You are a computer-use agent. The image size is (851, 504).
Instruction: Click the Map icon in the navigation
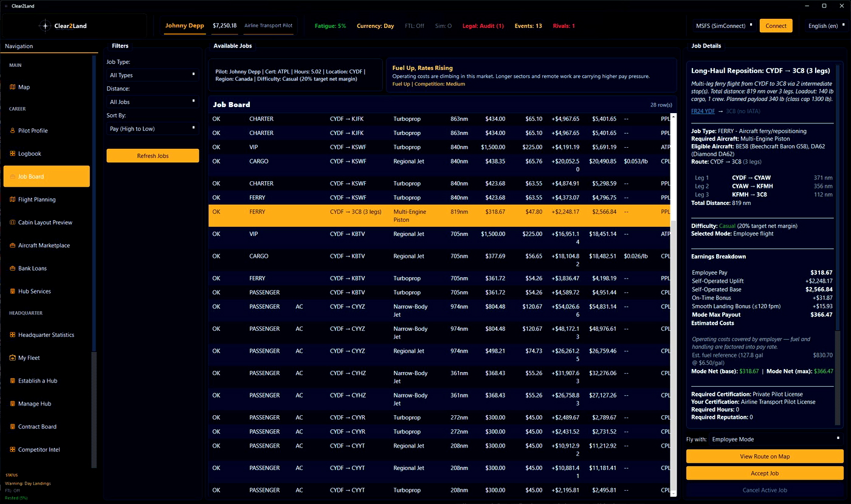[13, 87]
